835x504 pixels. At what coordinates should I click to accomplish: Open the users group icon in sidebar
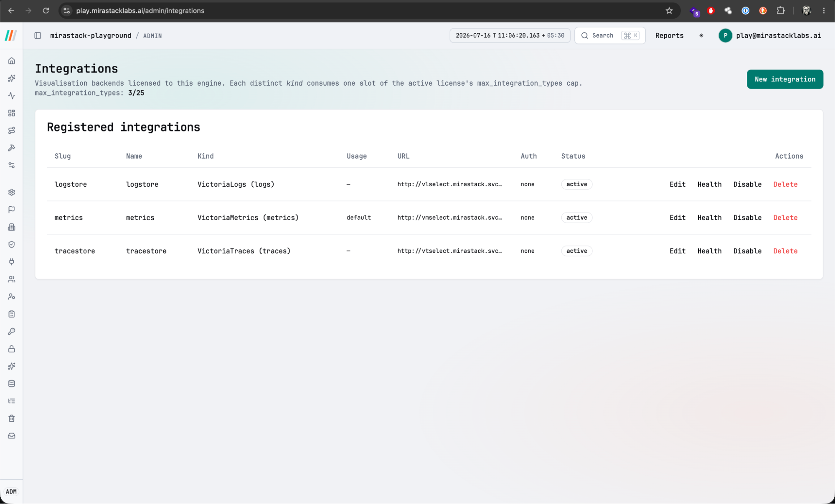[x=12, y=279]
